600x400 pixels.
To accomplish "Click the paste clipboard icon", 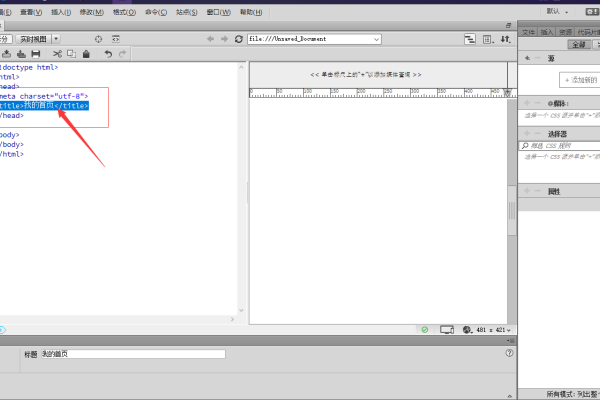I will [86, 53].
